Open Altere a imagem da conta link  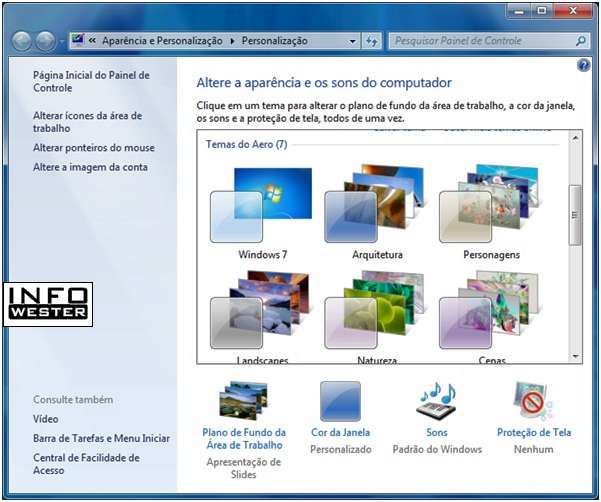click(x=90, y=167)
